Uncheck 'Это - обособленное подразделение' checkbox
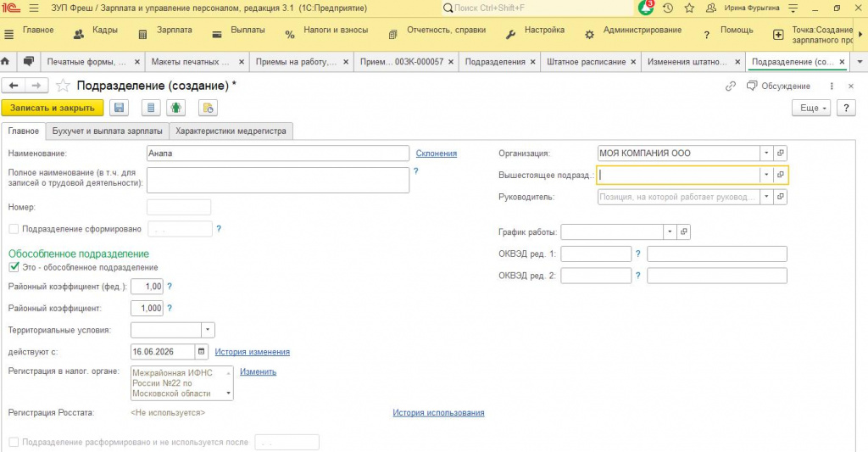868x452 pixels. pyautogui.click(x=14, y=267)
